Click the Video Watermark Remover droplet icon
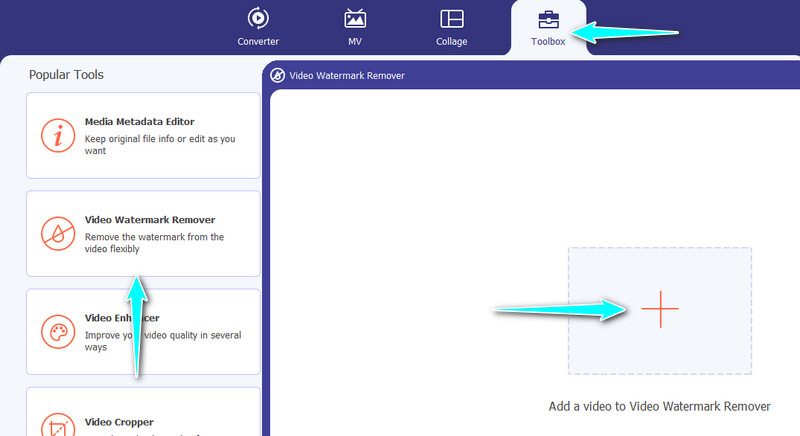 pyautogui.click(x=56, y=233)
